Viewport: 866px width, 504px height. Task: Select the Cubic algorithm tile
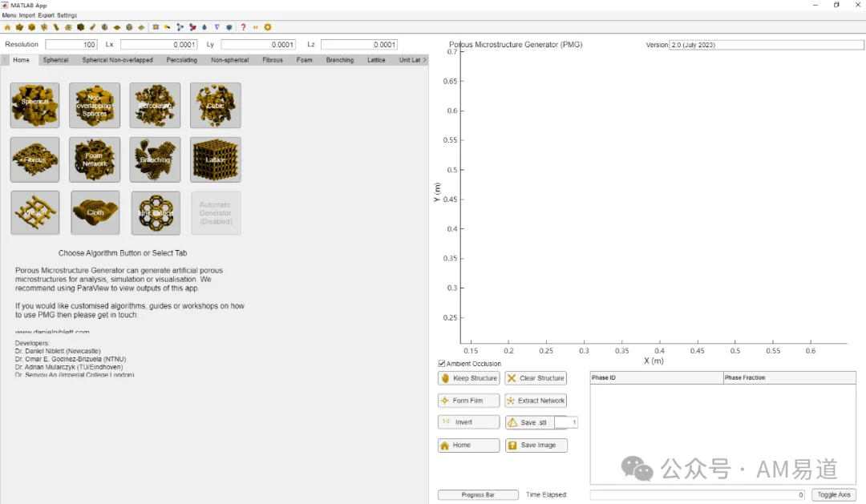point(216,106)
